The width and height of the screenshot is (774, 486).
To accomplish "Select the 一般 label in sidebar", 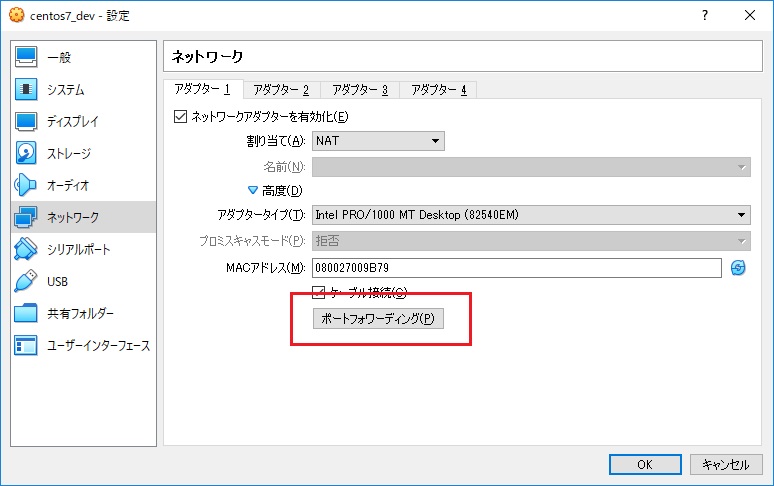I will point(59,57).
